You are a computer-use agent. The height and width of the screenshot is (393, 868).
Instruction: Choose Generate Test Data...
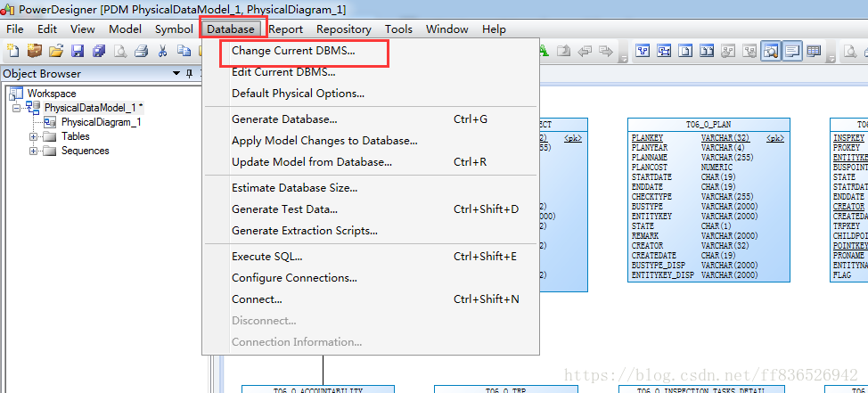(371, 209)
